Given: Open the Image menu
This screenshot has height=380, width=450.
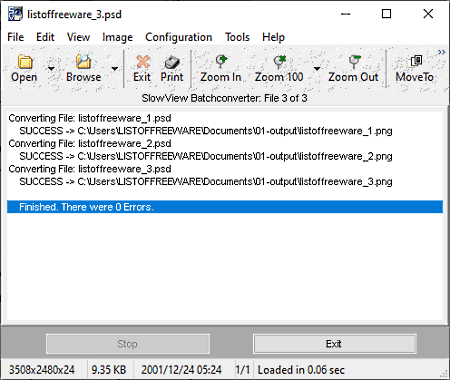Looking at the screenshot, I should pyautogui.click(x=117, y=37).
